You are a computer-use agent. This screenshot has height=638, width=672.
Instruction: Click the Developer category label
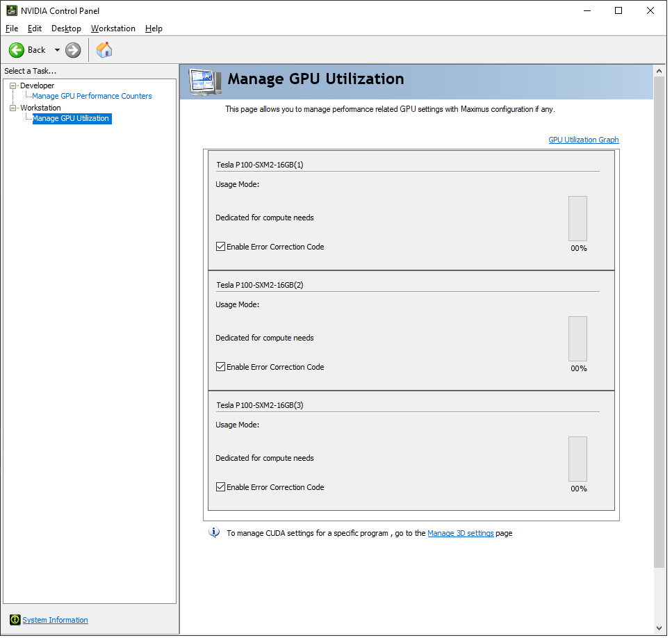coord(38,86)
